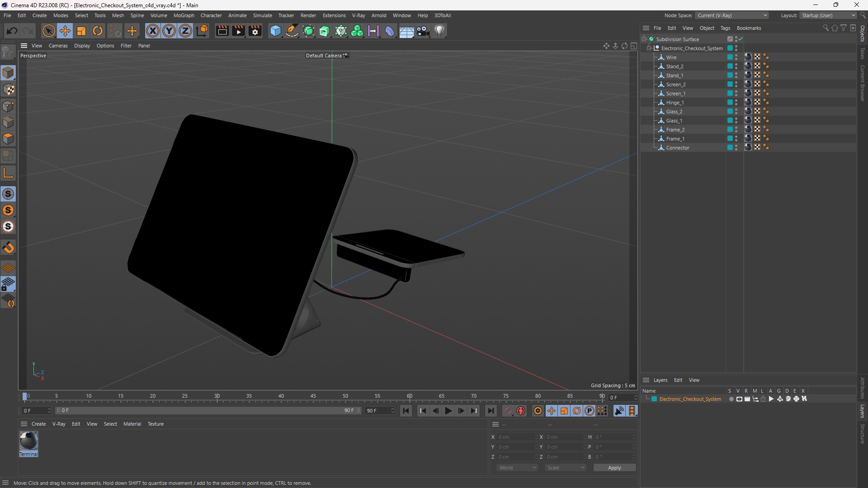This screenshot has width=868, height=488.
Task: Select the Move tool in the toolbar
Action: tap(65, 31)
